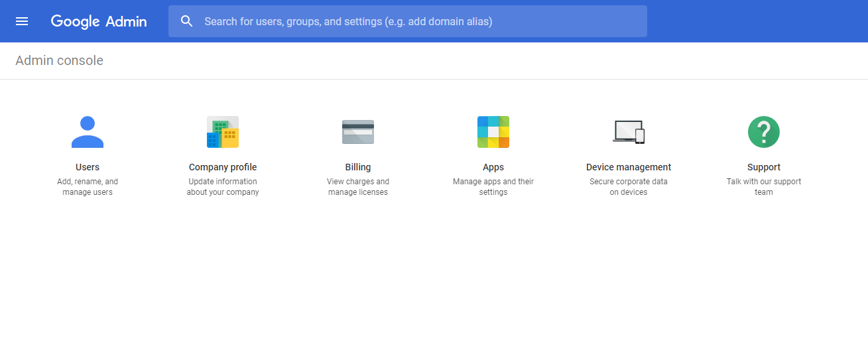Click the search magnifier icon
The width and height of the screenshot is (868, 348).
[187, 21]
